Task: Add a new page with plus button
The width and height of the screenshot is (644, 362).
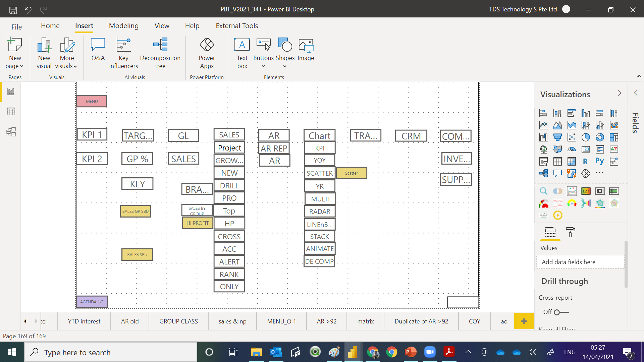Action: 524,321
